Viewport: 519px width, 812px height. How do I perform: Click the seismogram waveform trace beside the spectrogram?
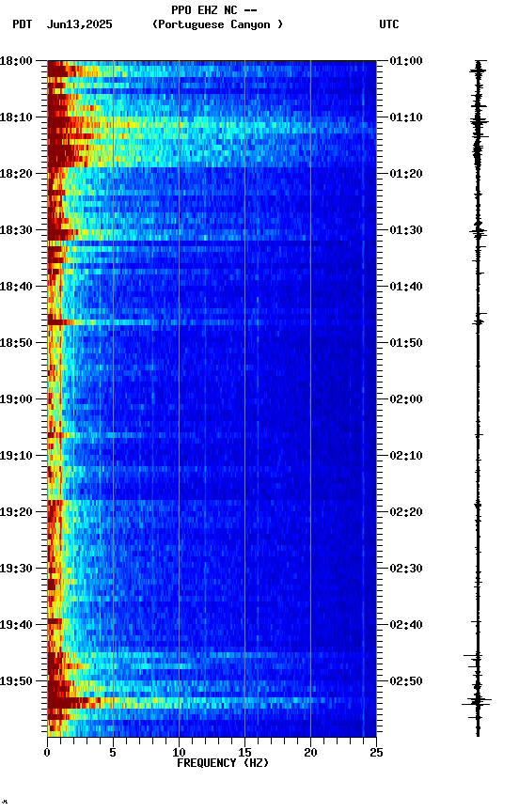478,398
